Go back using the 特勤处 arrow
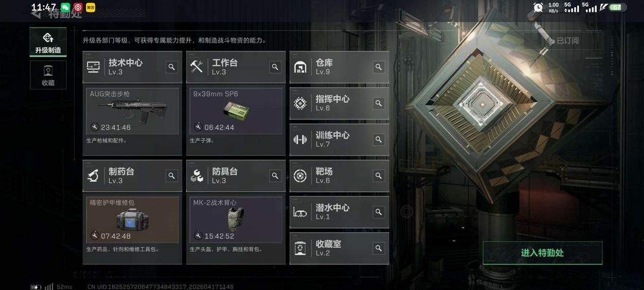Viewport: 644px width, 290px height. pyautogui.click(x=36, y=14)
